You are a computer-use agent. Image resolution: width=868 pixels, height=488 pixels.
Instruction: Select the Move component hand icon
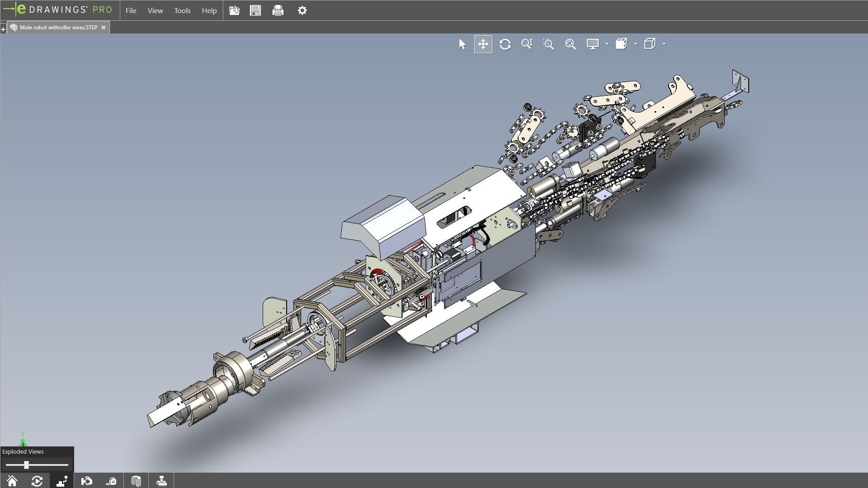click(x=87, y=481)
